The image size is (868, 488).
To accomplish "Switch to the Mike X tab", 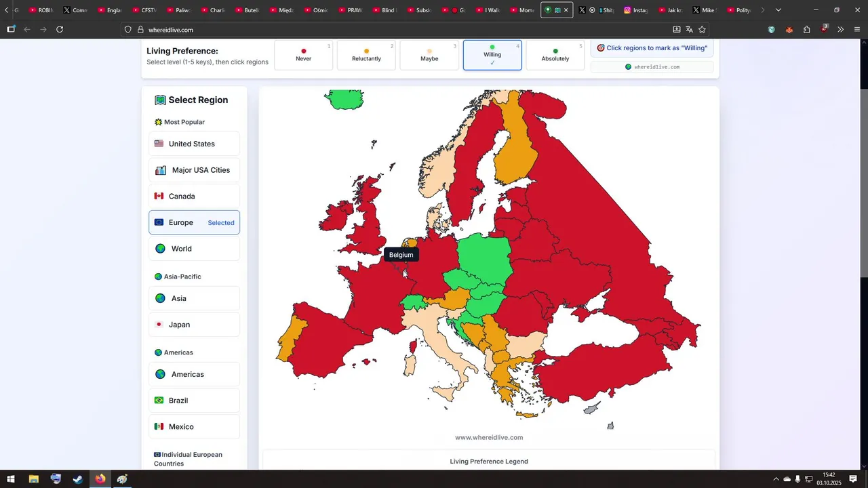I will pyautogui.click(x=704, y=10).
